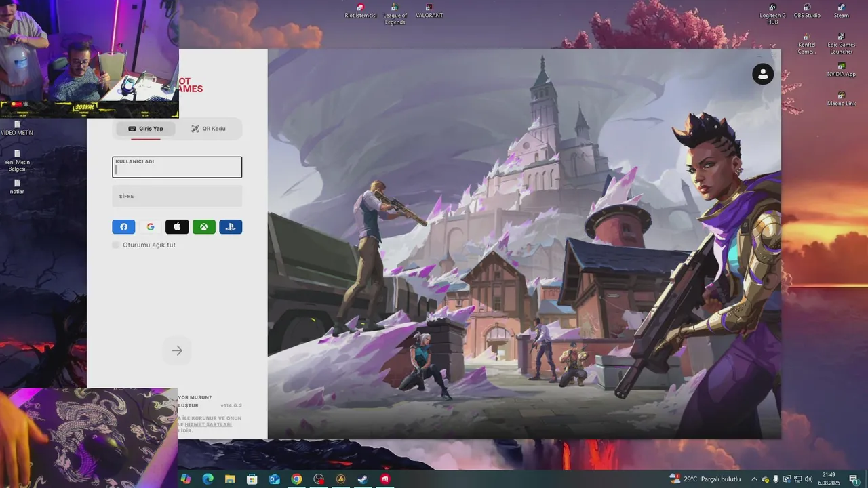Switch to the QR Kodu tab
The height and width of the screenshot is (488, 868).
(x=208, y=129)
